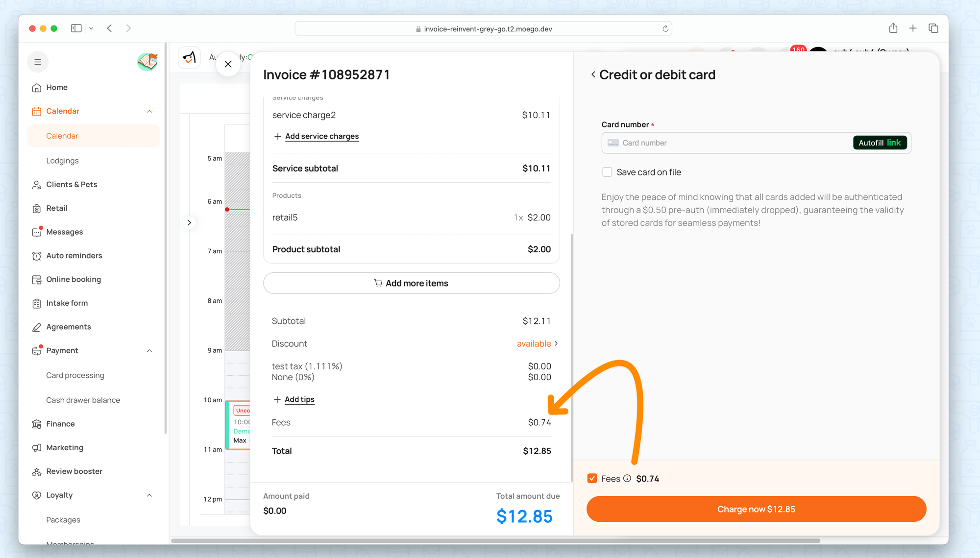Screen dimensions: 980x558
Task: Open Lodgings in the sidebar
Action: point(62,161)
